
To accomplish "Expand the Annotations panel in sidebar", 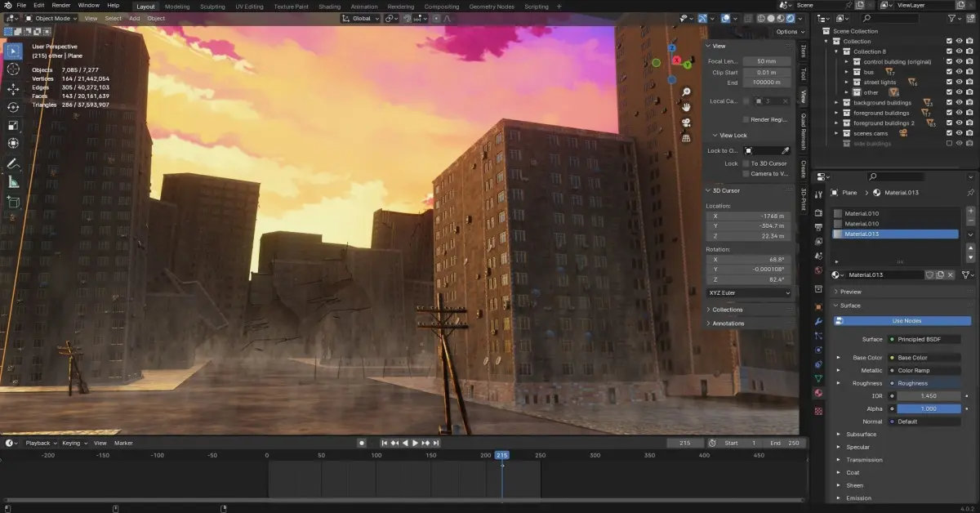I will [x=728, y=323].
